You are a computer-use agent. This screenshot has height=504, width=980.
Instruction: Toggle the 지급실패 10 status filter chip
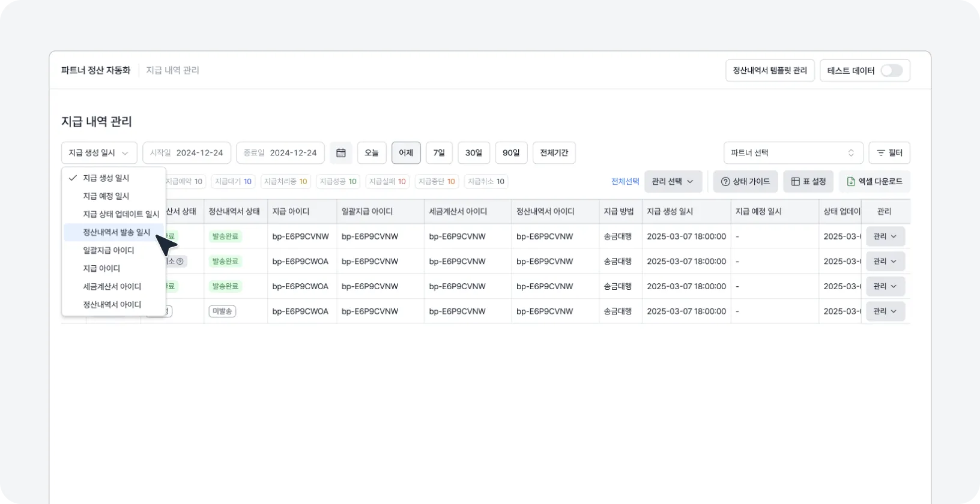(387, 182)
